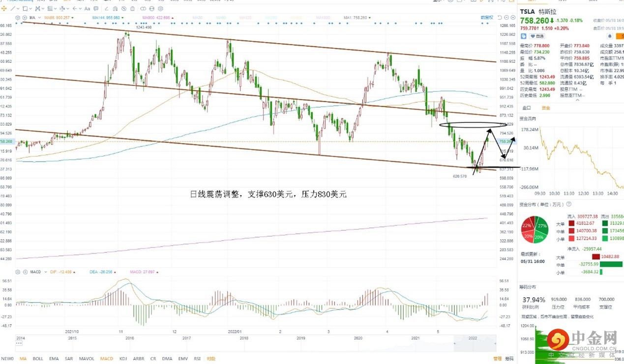The width and height of the screenshot is (624, 364).
Task: Open the MA indicator dropdown
Action: (39, 18)
